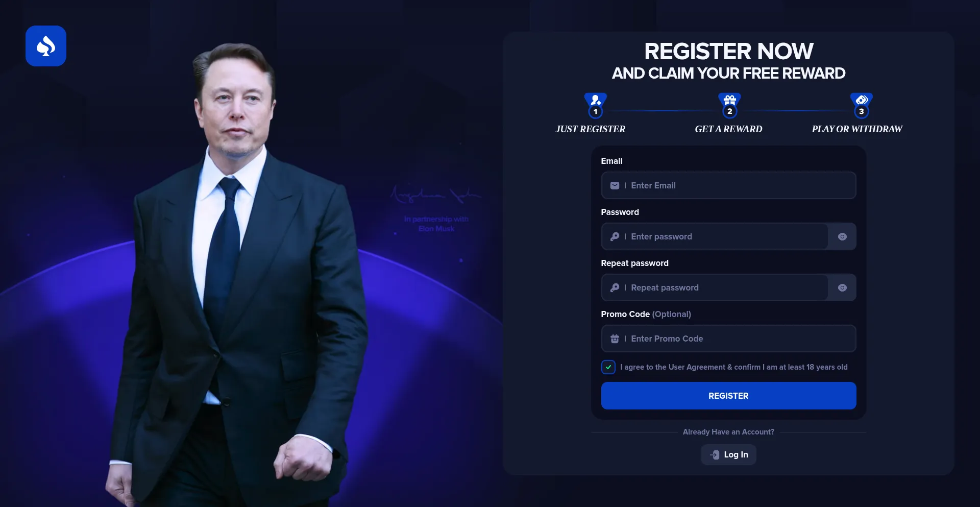The height and width of the screenshot is (507, 980).
Task: Click the envelope icon in Email field
Action: point(615,185)
